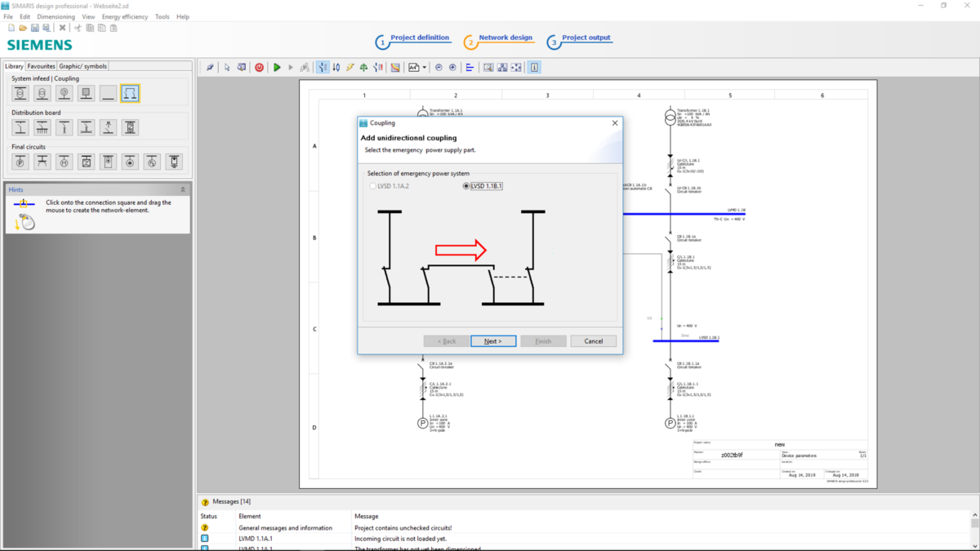The width and height of the screenshot is (980, 551).
Task: Click the Messages panel vertical scrollbar
Action: [x=974, y=531]
